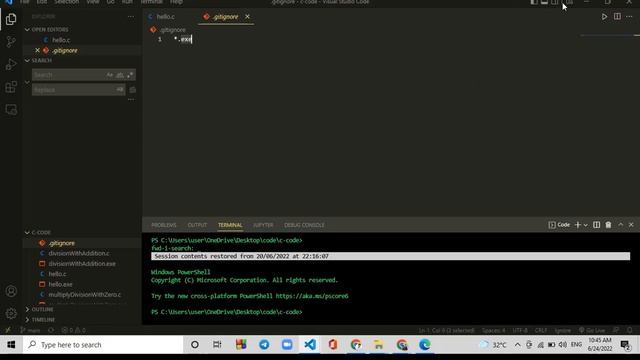Image resolution: width=640 pixels, height=360 pixels.
Task: Select multiplyDivisionWithZero.c in file tree
Action: tap(84, 294)
